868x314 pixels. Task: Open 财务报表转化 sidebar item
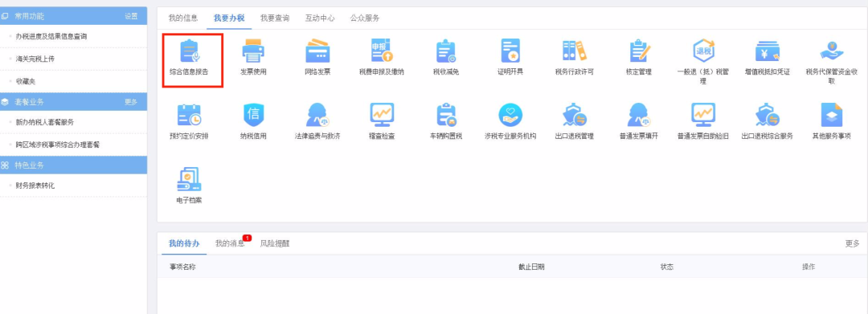tap(35, 186)
